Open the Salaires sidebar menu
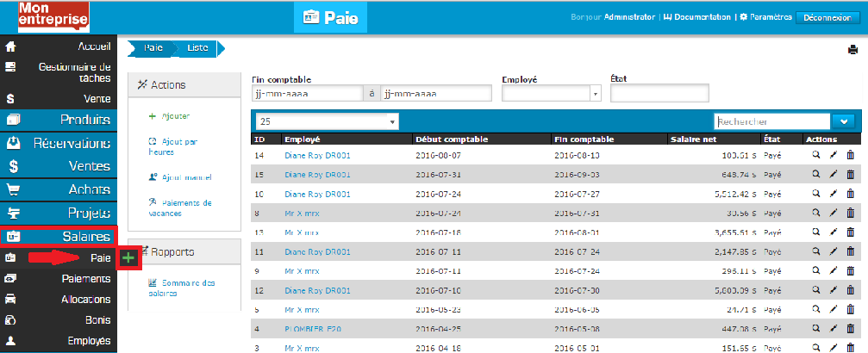The height and width of the screenshot is (353, 868). [59, 236]
